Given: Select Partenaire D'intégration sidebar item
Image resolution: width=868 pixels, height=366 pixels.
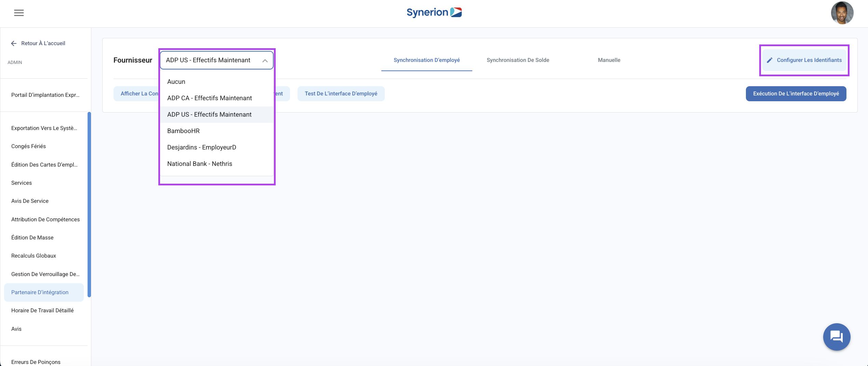Looking at the screenshot, I should pos(44,292).
